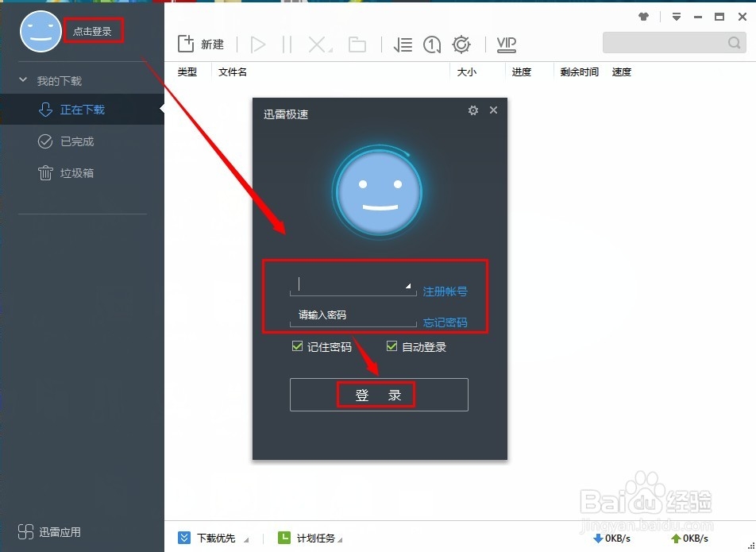
Task: Click 点击登录 to log in
Action: tap(92, 31)
